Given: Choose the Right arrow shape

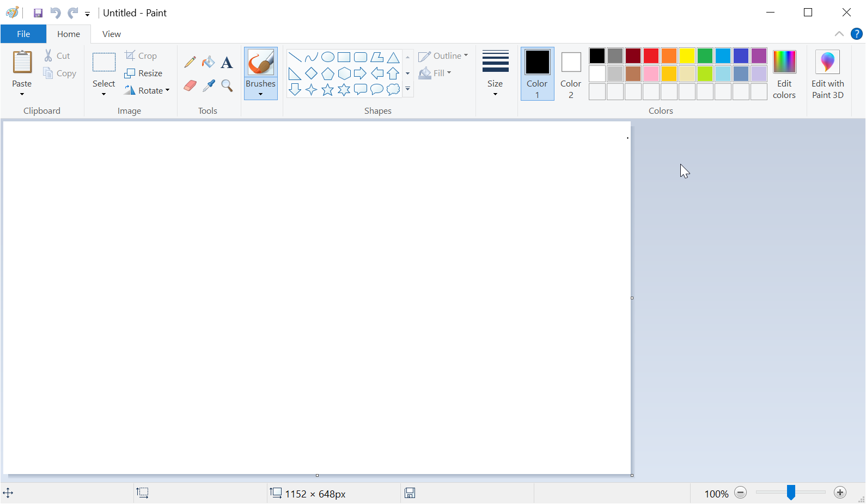Looking at the screenshot, I should (361, 73).
